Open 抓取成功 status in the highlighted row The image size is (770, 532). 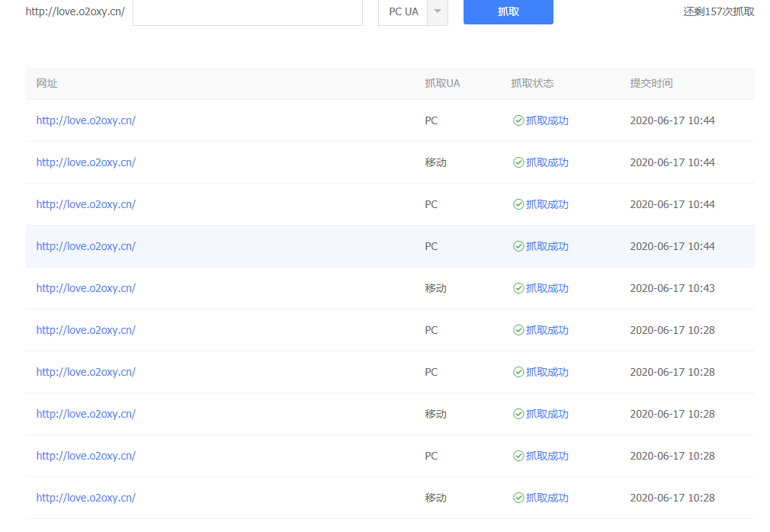[x=547, y=246]
